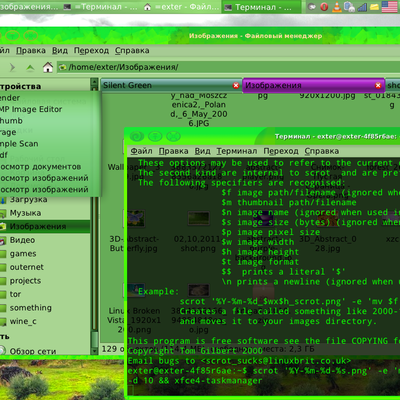Open Правка menu in file manager
The width and height of the screenshot is (400, 400).
click(x=31, y=51)
